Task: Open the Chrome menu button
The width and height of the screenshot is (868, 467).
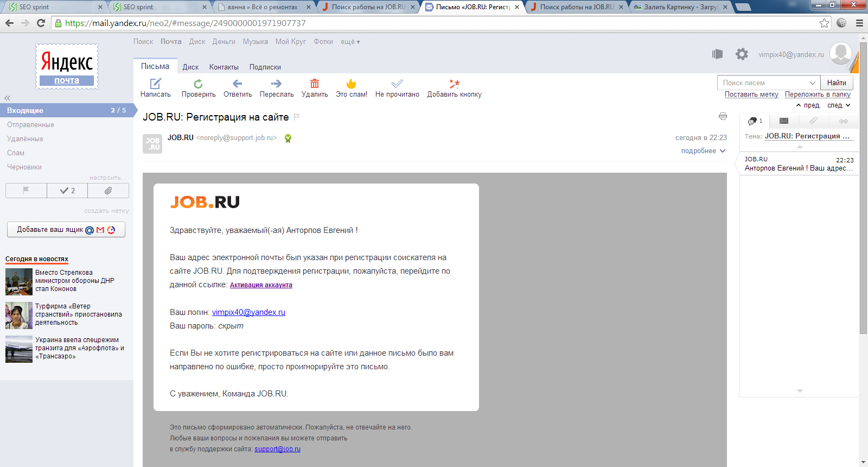Action: [859, 23]
